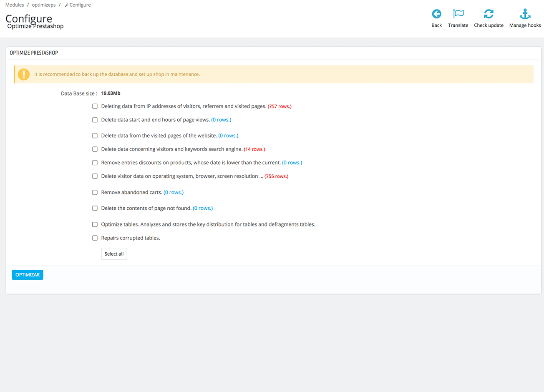Enable Optimize tables checkbox
The width and height of the screenshot is (544, 392).
pos(95,224)
